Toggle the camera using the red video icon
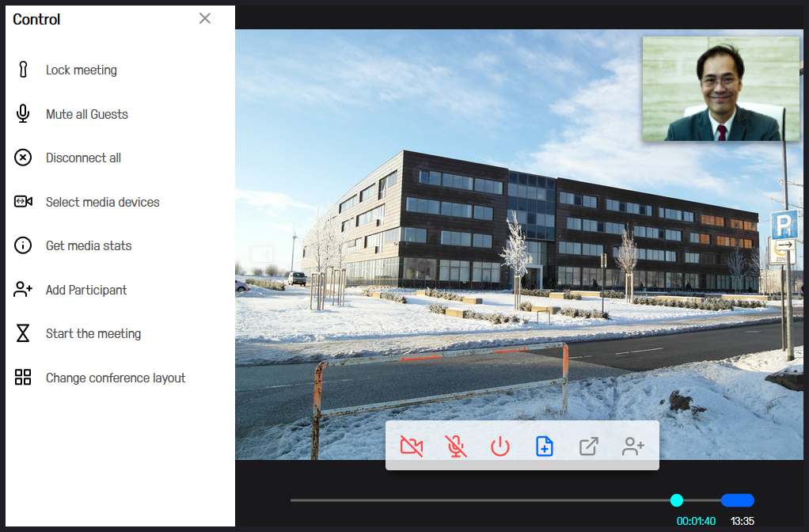This screenshot has width=809, height=532. (412, 446)
